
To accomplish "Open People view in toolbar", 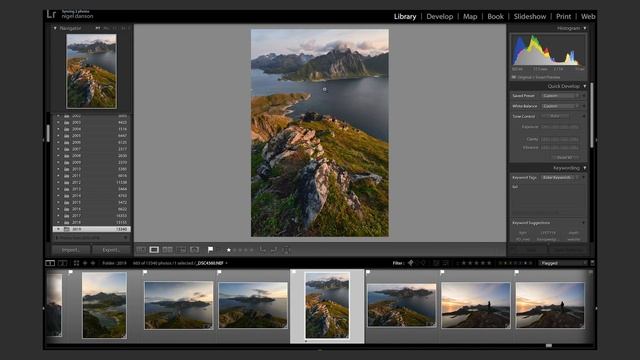I will pyautogui.click(x=195, y=249).
